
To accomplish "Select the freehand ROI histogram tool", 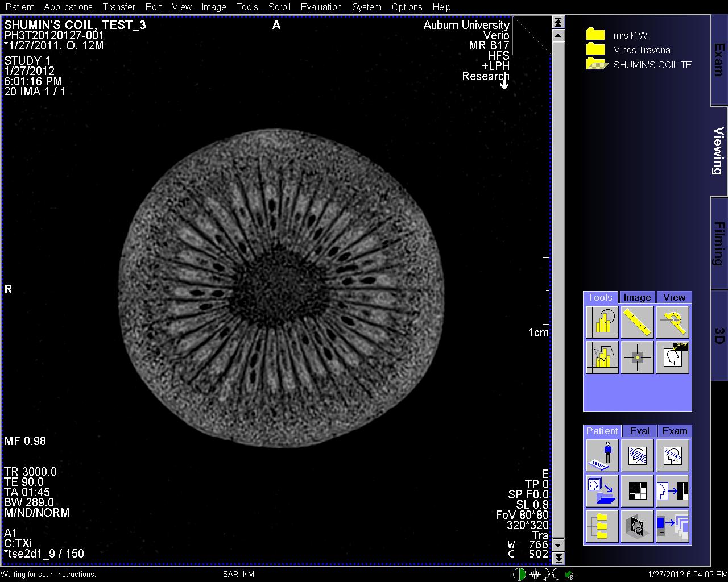I will [x=602, y=357].
